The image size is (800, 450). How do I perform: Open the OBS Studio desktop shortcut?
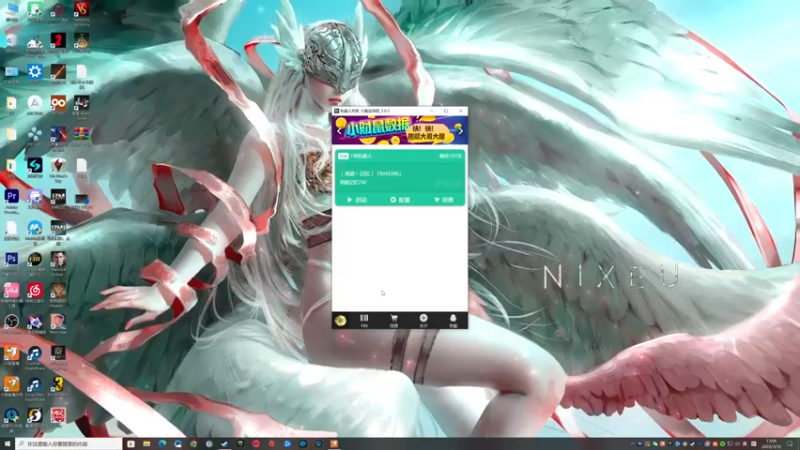(x=11, y=324)
